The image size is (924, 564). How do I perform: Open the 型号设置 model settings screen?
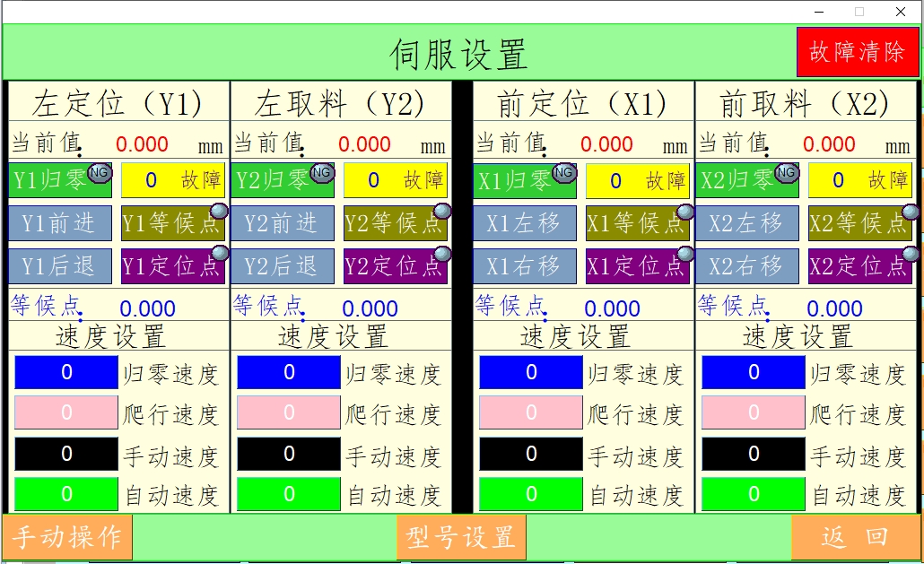(x=461, y=537)
